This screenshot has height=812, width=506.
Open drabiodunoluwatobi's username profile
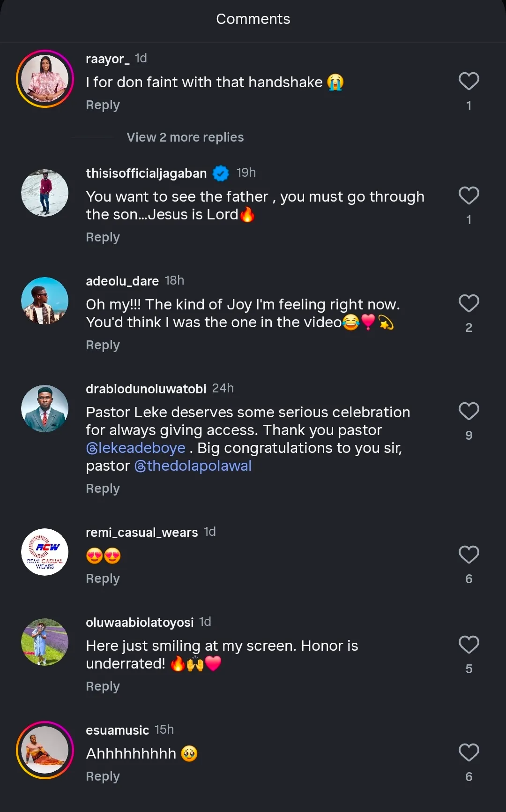146,389
